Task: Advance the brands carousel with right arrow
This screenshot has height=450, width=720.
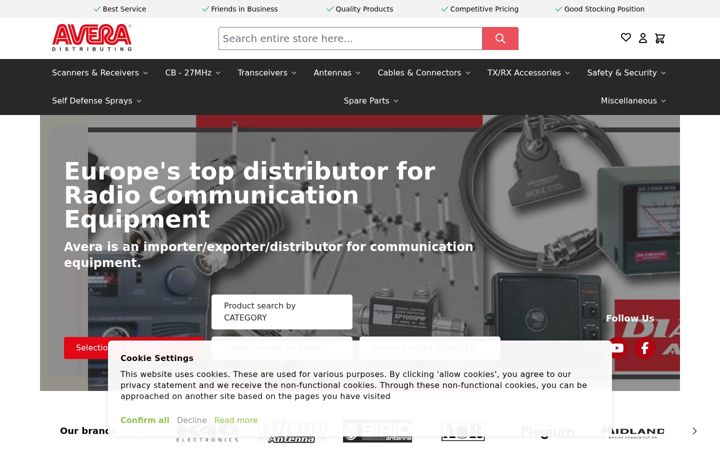Action: pos(694,431)
